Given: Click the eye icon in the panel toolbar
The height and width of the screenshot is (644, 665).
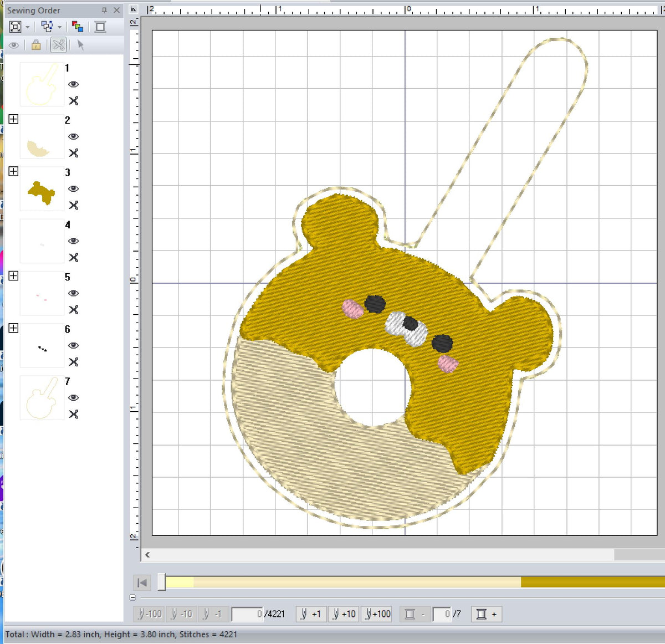Looking at the screenshot, I should (x=14, y=45).
